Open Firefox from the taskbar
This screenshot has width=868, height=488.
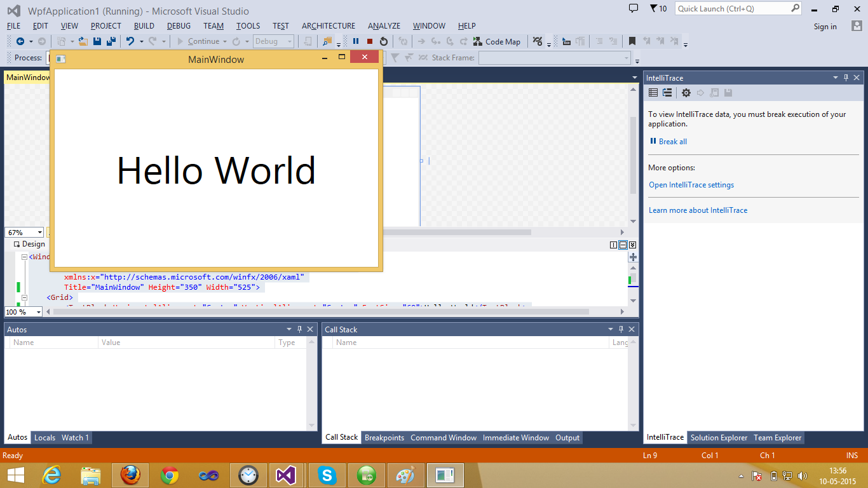[x=130, y=475]
